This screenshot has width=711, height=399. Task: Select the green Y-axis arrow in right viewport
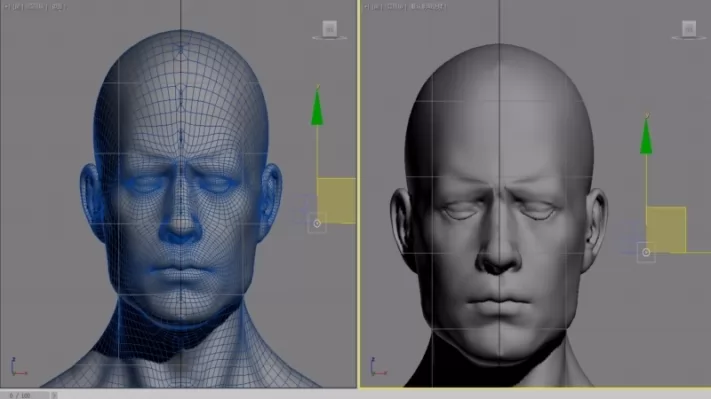tap(646, 135)
